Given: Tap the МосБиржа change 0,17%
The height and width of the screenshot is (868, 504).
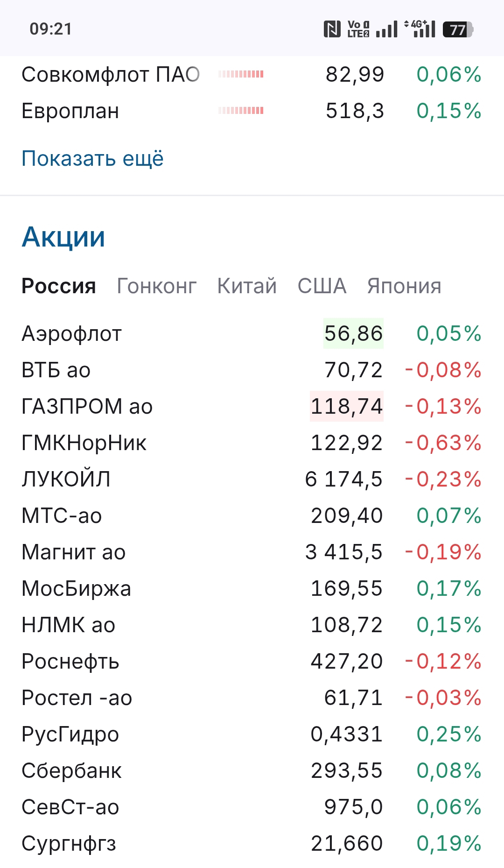Looking at the screenshot, I should [x=448, y=589].
